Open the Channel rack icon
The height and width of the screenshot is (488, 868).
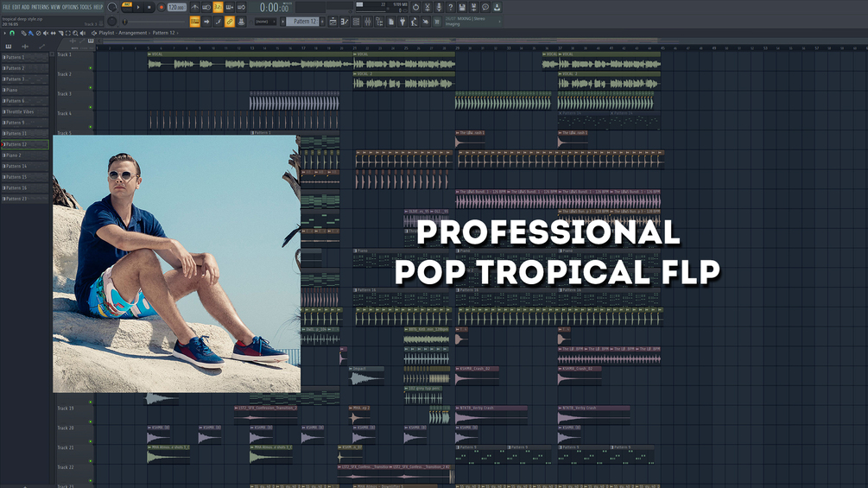click(x=356, y=22)
